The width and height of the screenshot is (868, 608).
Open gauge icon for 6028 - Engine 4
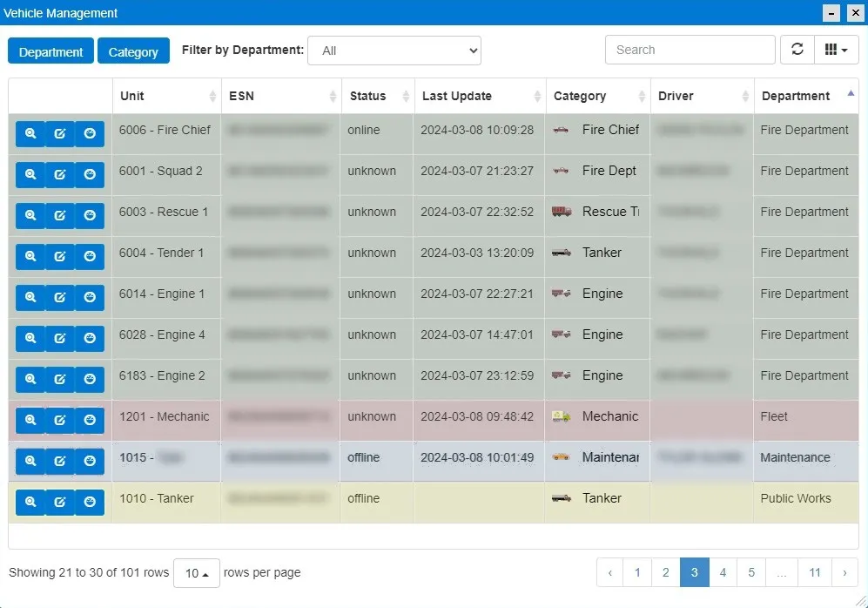coord(90,339)
